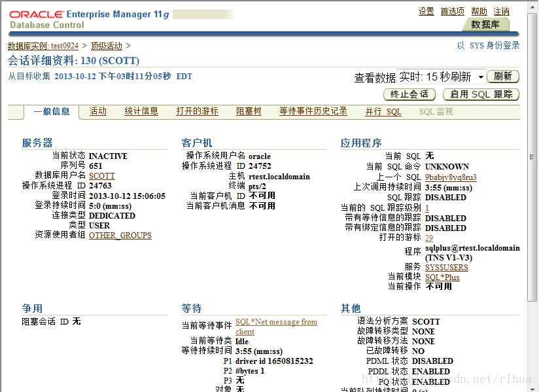The height and width of the screenshot is (392, 539).
Task: Open previous SQL 9babjv8yq8ru3 link
Action: point(451,177)
